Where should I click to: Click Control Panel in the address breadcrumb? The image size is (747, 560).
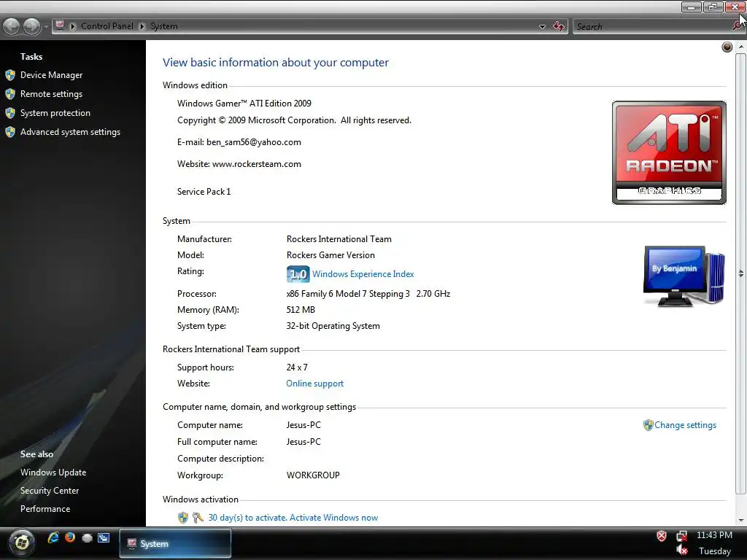[107, 26]
